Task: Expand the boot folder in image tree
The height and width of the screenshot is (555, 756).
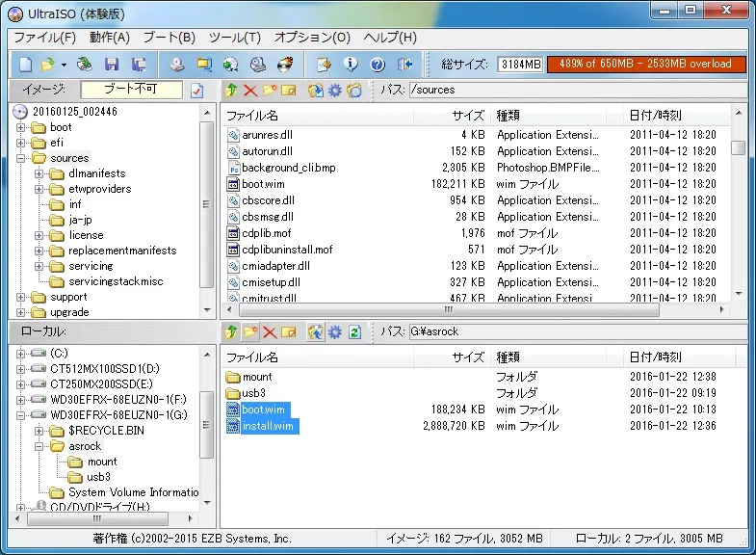Action: point(20,128)
